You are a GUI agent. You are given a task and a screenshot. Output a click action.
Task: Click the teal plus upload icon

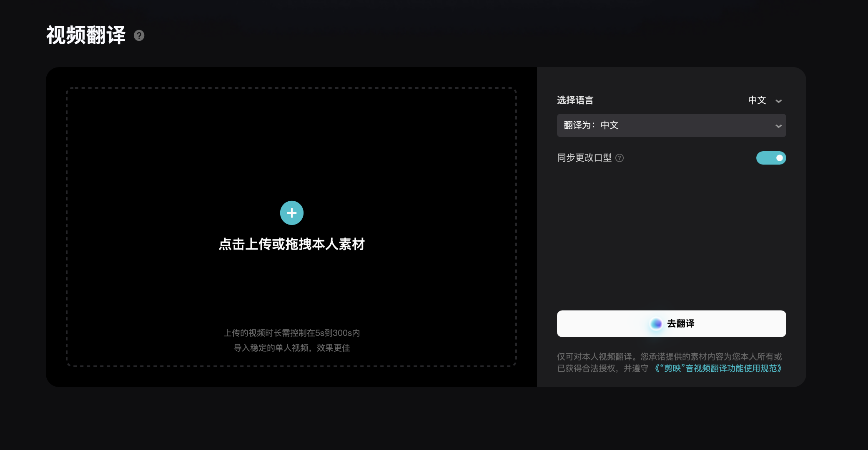292,213
